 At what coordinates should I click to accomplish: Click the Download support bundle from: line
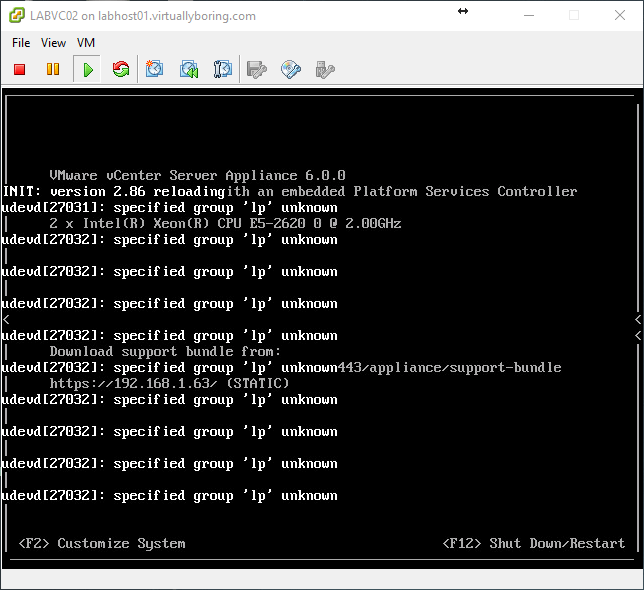pos(165,351)
